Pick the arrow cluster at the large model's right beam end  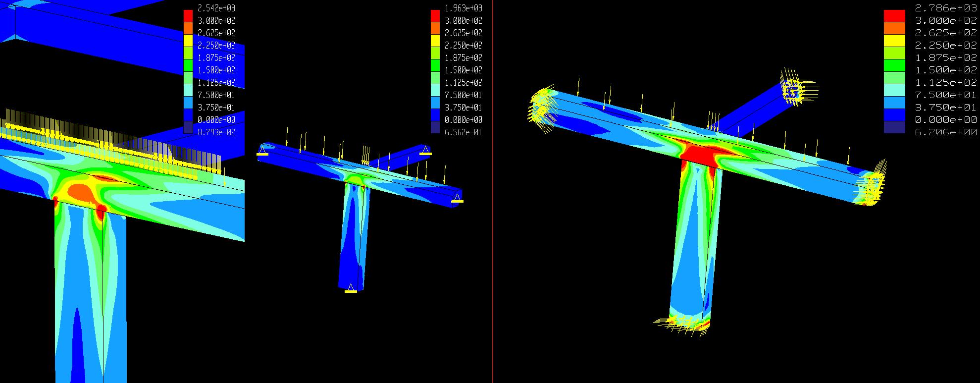[x=872, y=183]
